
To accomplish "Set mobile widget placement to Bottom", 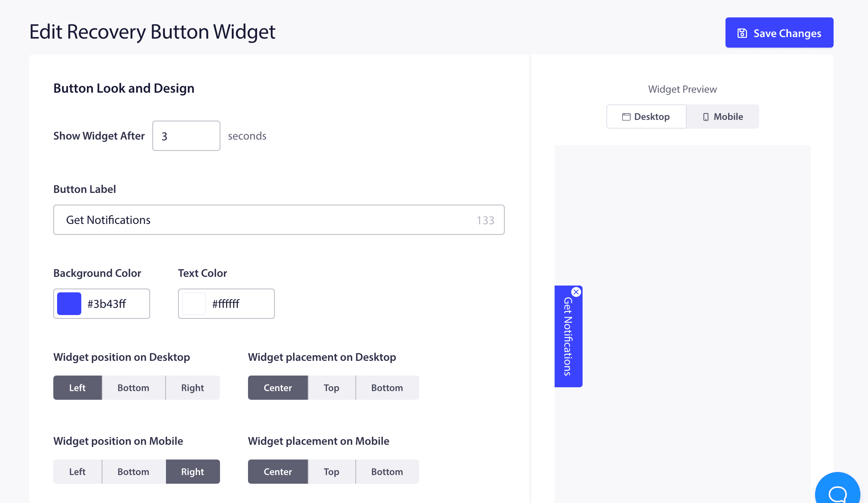I will pyautogui.click(x=387, y=472).
